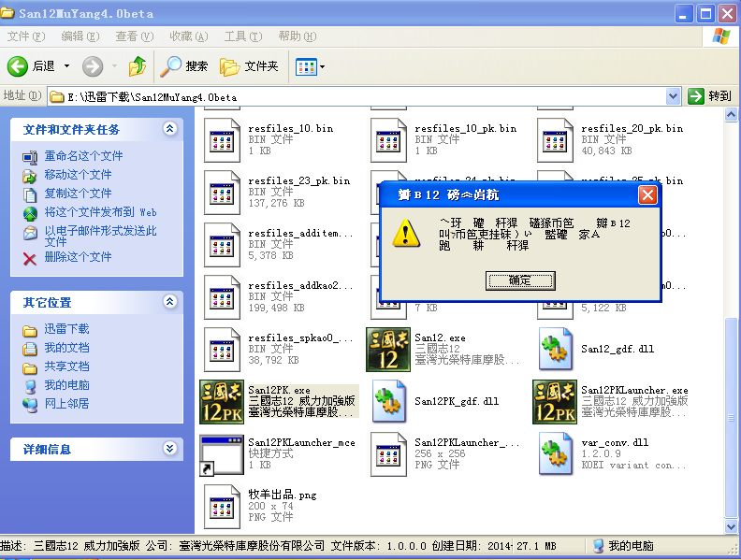
Task: Expand the address bar dropdown arrow
Action: point(673,97)
